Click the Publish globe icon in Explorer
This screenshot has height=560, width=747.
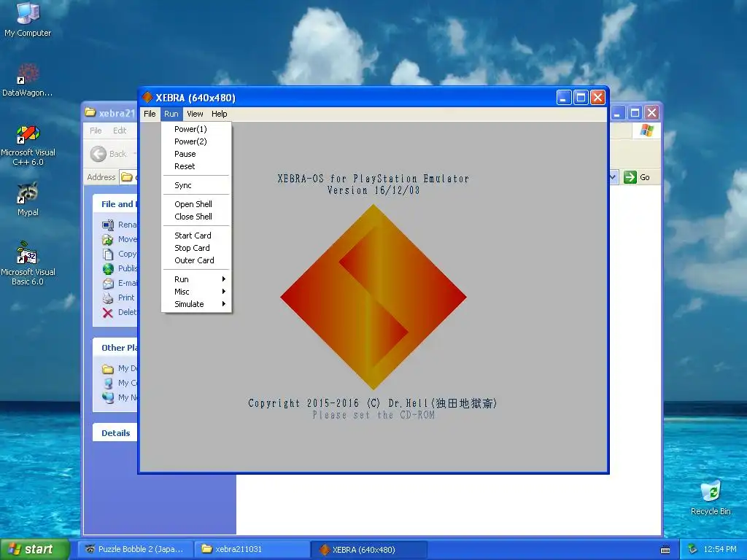tap(108, 268)
